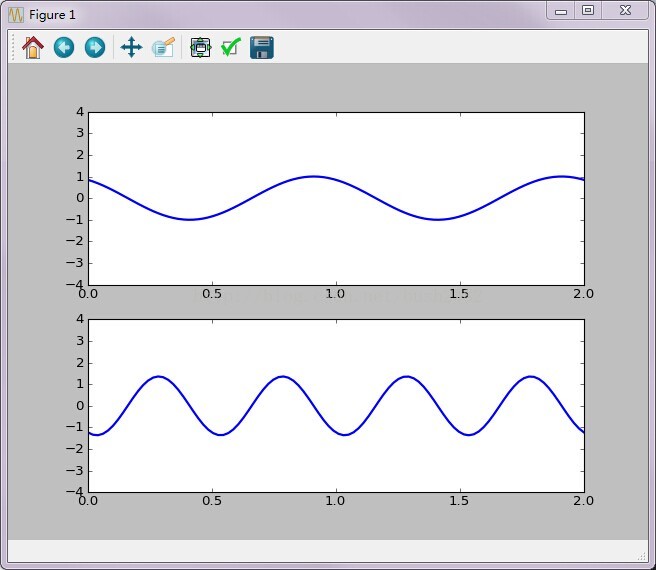This screenshot has height=570, width=656.
Task: Activate the Pan axes tool
Action: [x=131, y=47]
